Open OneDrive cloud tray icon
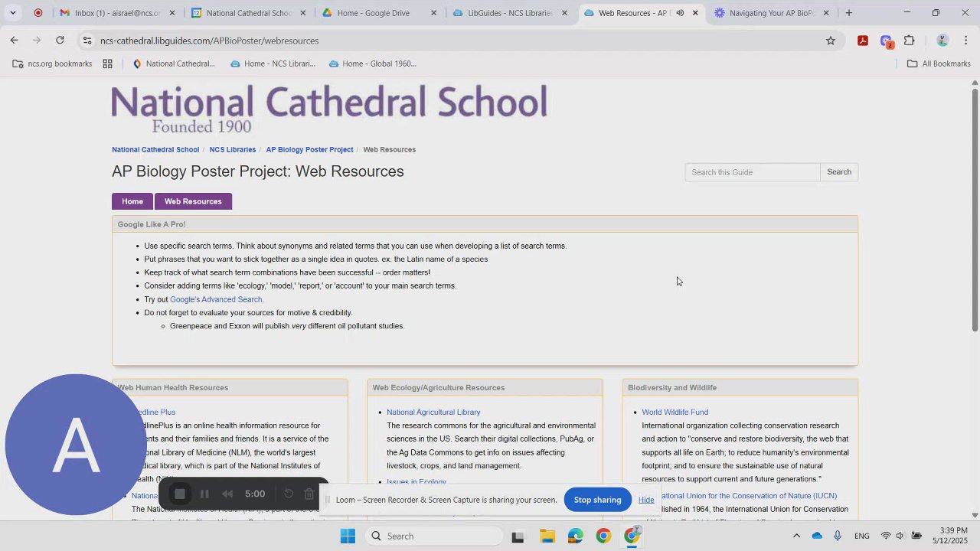980x551 pixels. click(x=817, y=536)
